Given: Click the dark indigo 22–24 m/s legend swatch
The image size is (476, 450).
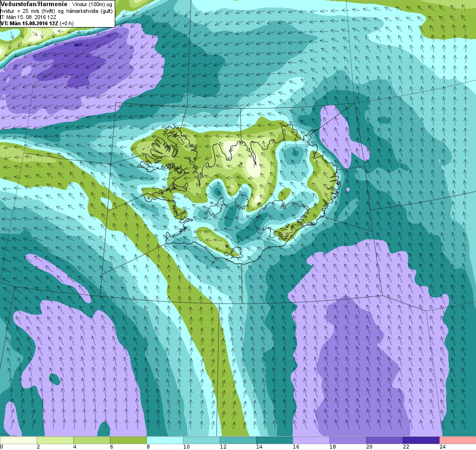Looking at the screenshot, I should click(x=421, y=440).
